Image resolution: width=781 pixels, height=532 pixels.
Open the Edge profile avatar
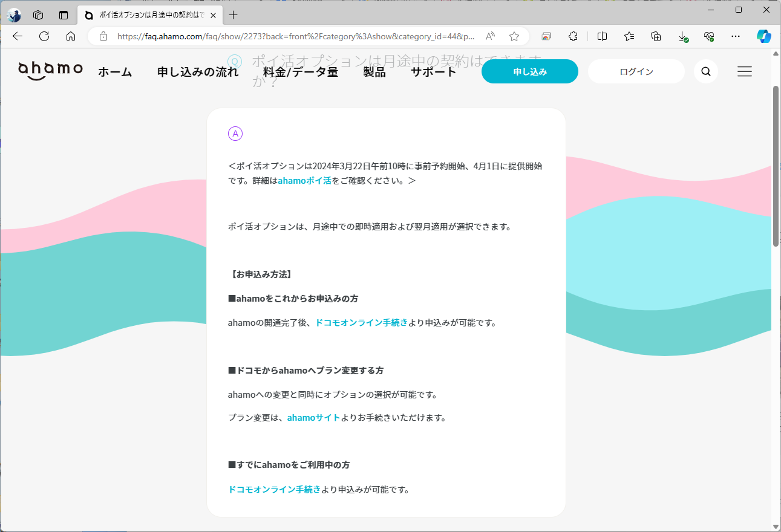[14, 15]
